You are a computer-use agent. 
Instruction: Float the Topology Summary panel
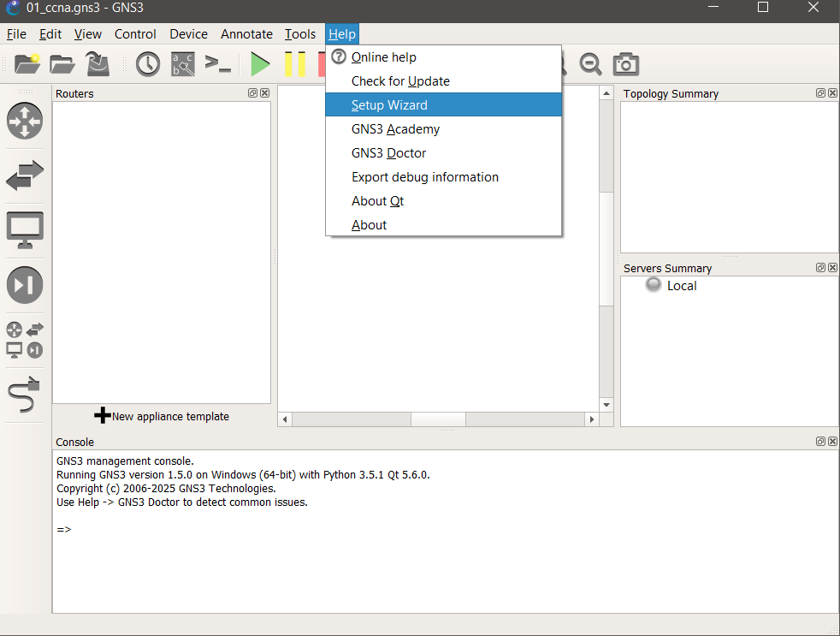[x=820, y=92]
